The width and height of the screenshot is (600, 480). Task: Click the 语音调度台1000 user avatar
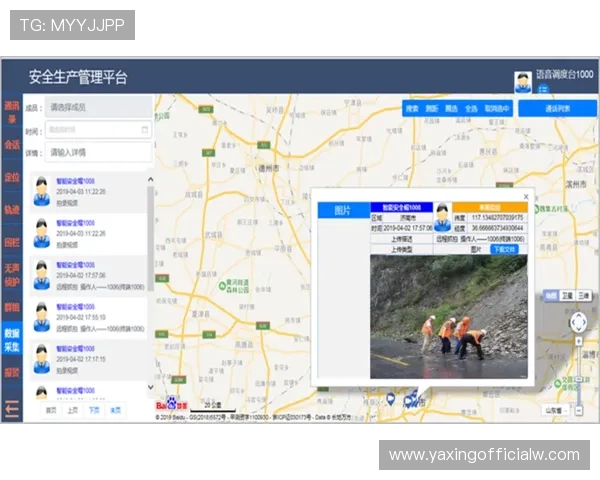click(523, 82)
